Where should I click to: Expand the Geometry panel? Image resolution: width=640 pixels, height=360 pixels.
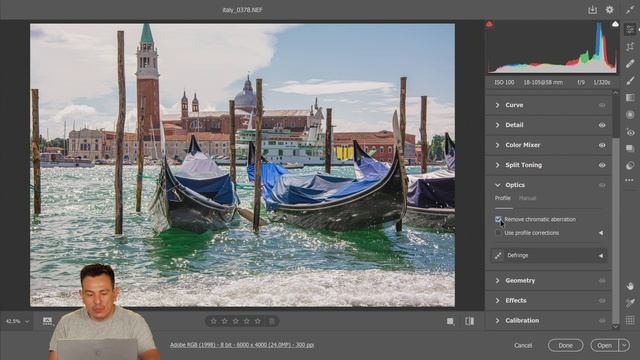[x=497, y=281]
